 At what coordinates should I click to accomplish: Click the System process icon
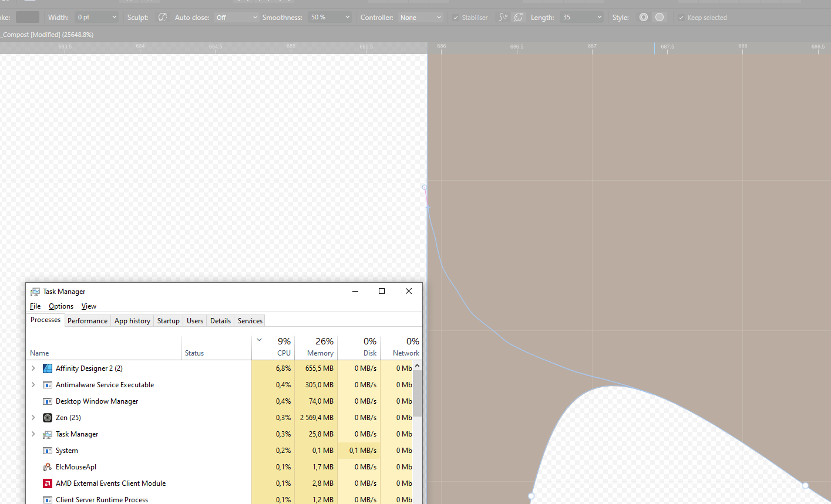tap(48, 451)
